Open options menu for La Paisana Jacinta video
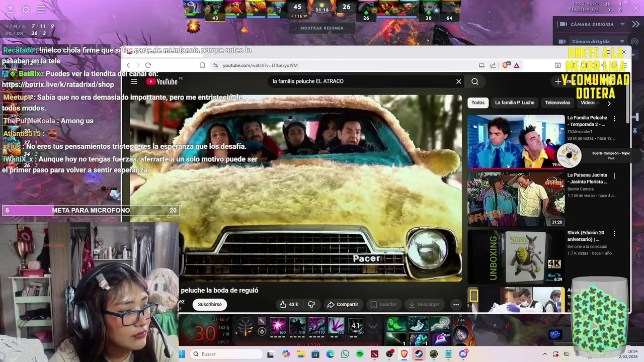Viewport: 644px width, 362px height. [614, 176]
